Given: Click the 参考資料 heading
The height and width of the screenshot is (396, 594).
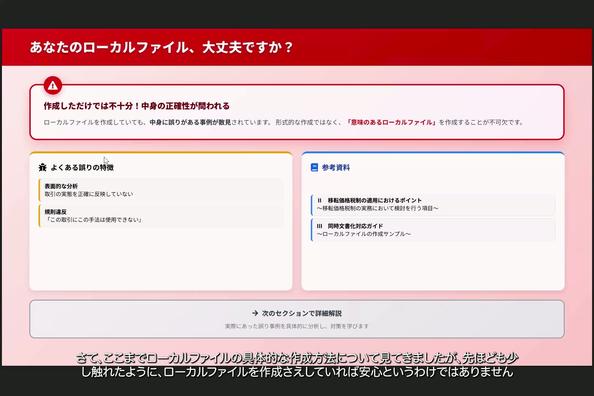Looking at the screenshot, I should pos(336,167).
